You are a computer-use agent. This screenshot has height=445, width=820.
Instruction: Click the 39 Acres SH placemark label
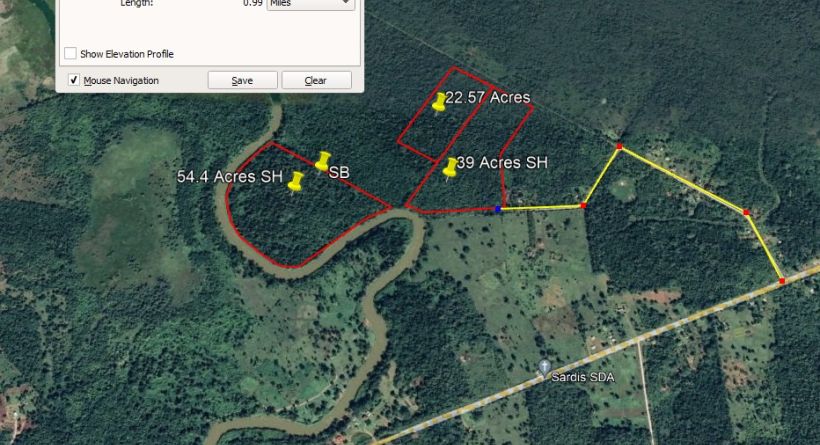pos(503,163)
